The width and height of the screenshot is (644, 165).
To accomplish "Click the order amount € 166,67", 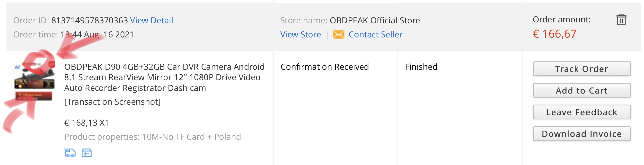I will click(x=554, y=34).
